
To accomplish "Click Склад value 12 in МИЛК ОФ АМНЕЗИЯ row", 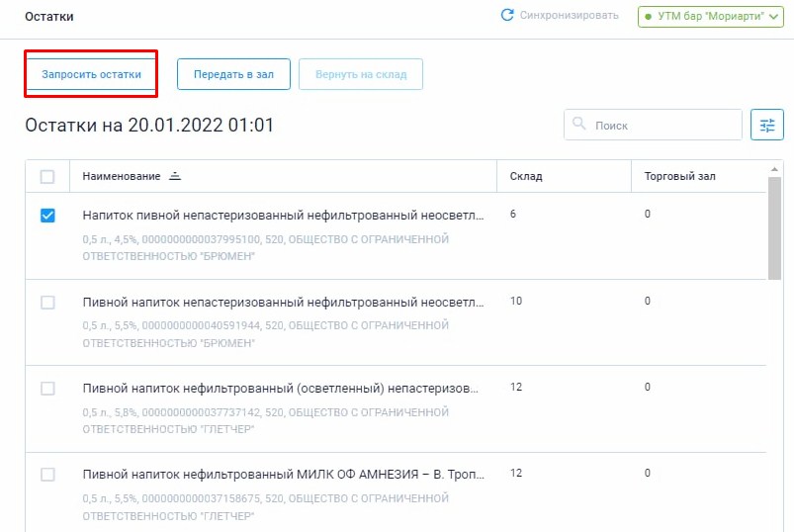I will click(516, 473).
